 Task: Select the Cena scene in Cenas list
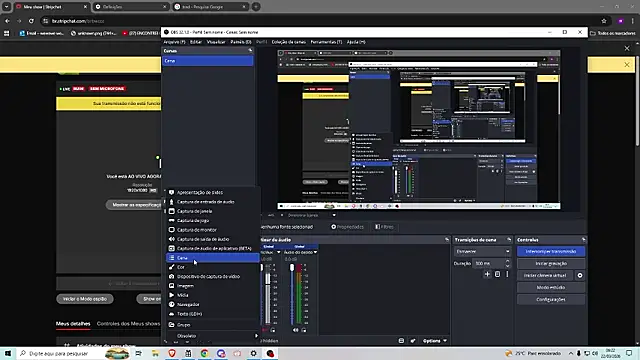(207, 61)
